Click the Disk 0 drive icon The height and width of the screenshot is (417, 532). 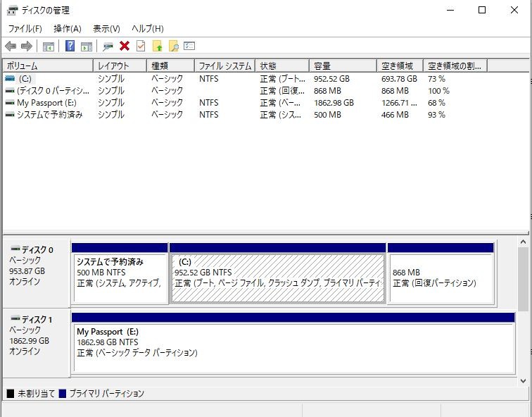click(x=15, y=249)
